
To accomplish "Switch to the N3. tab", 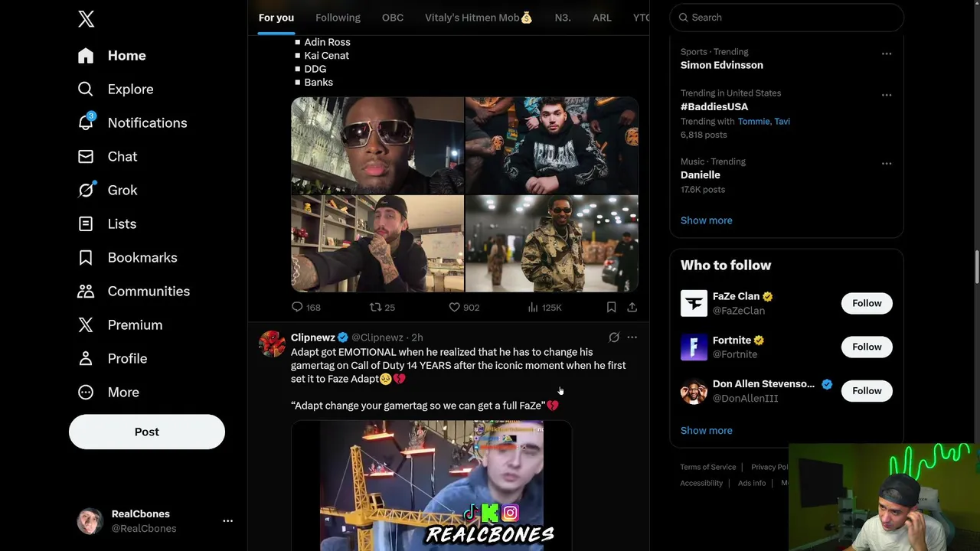I will click(x=563, y=17).
